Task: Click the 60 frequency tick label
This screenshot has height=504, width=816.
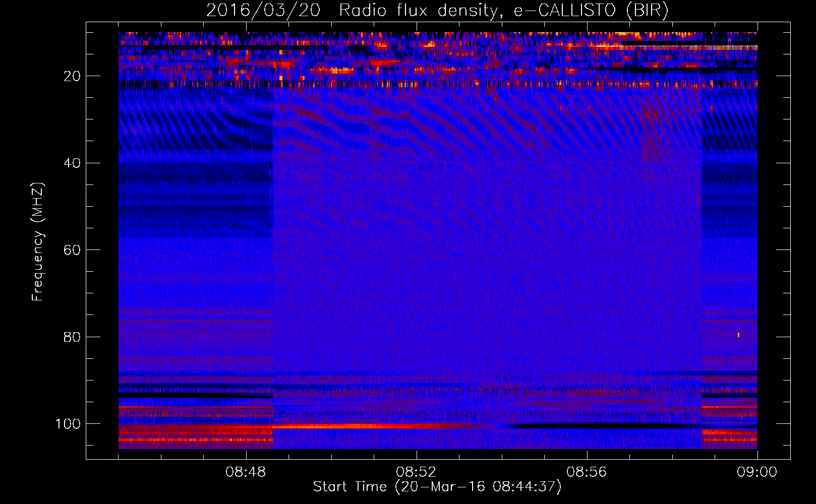Action: [x=72, y=250]
